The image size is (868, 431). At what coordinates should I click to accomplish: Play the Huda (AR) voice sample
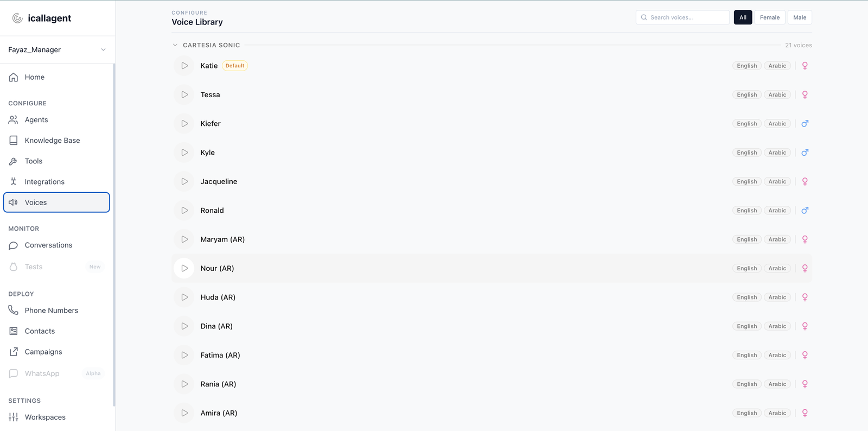point(184,297)
